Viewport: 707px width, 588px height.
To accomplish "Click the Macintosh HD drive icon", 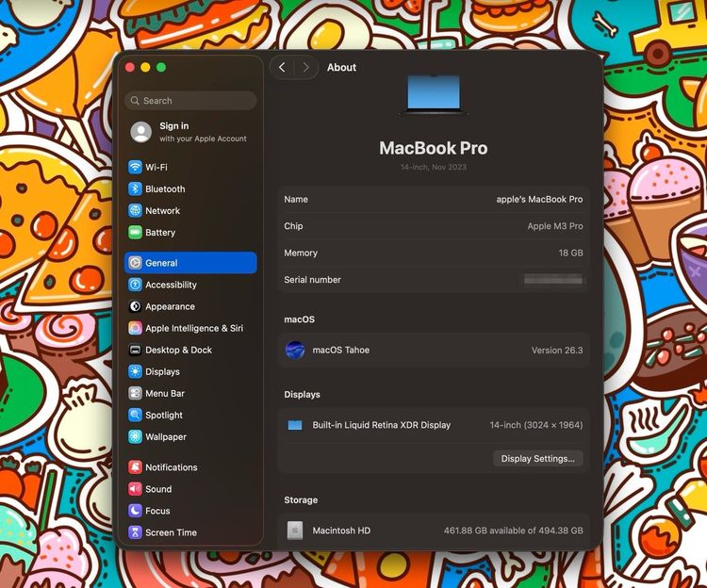I will [295, 531].
